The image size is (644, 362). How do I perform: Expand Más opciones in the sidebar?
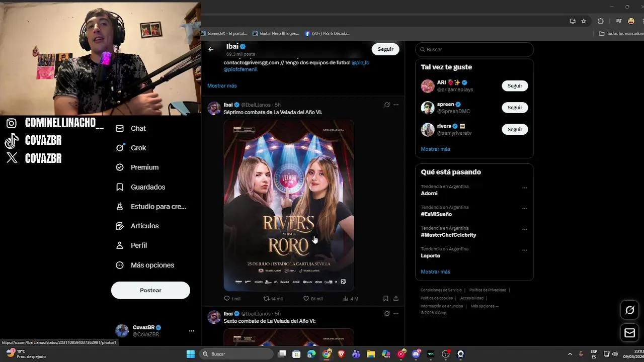coord(145,265)
